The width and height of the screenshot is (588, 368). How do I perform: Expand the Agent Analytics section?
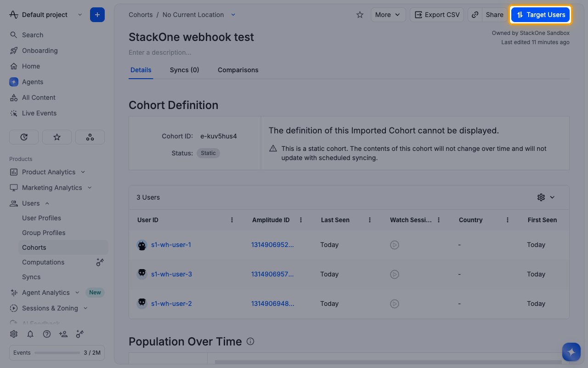[77, 293]
